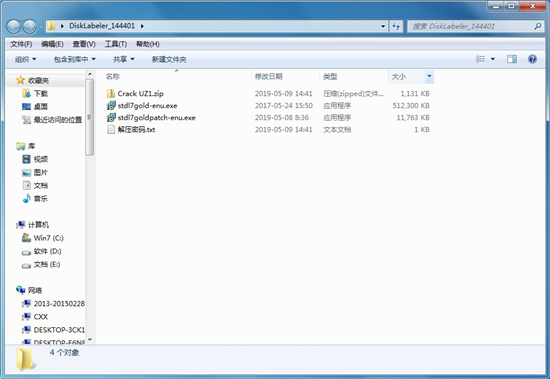Click the 512,300 KB size value

pyautogui.click(x=411, y=105)
